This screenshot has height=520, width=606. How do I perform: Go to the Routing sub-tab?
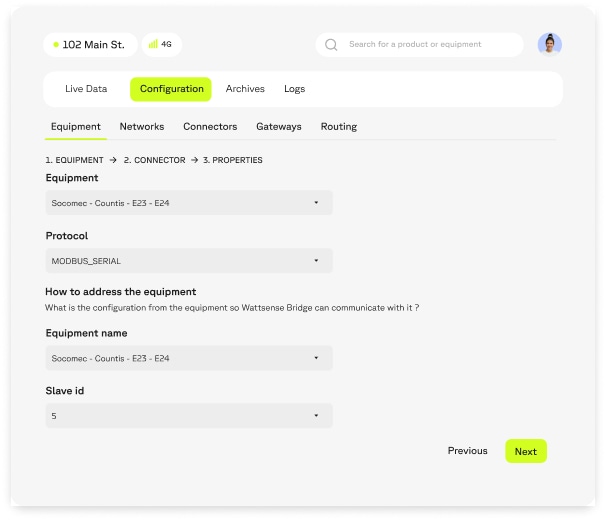pos(338,127)
